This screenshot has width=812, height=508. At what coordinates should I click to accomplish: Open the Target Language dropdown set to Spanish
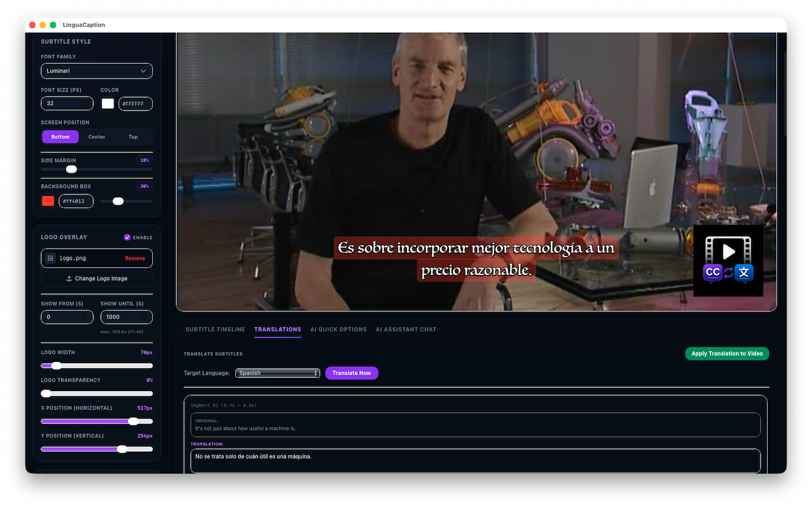pyautogui.click(x=277, y=373)
